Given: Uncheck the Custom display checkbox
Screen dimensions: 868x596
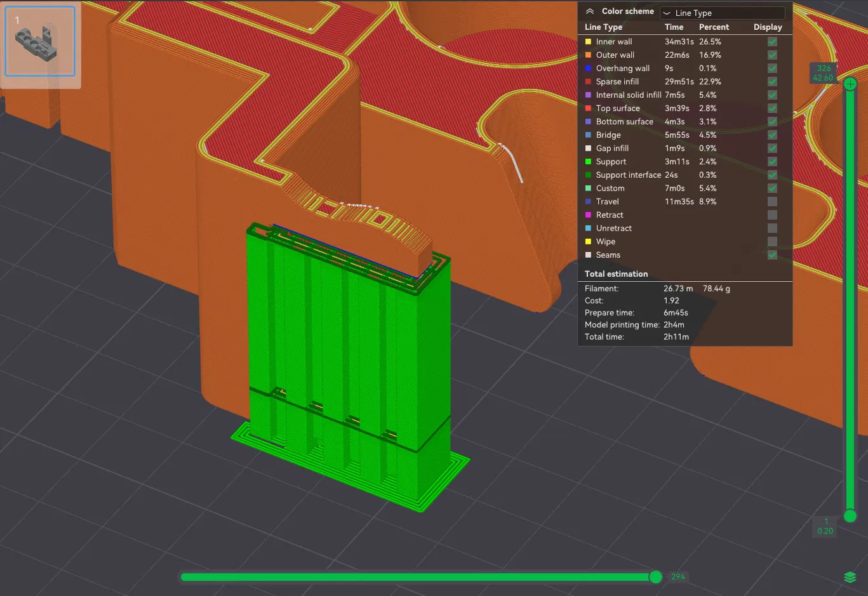Looking at the screenshot, I should point(772,189).
